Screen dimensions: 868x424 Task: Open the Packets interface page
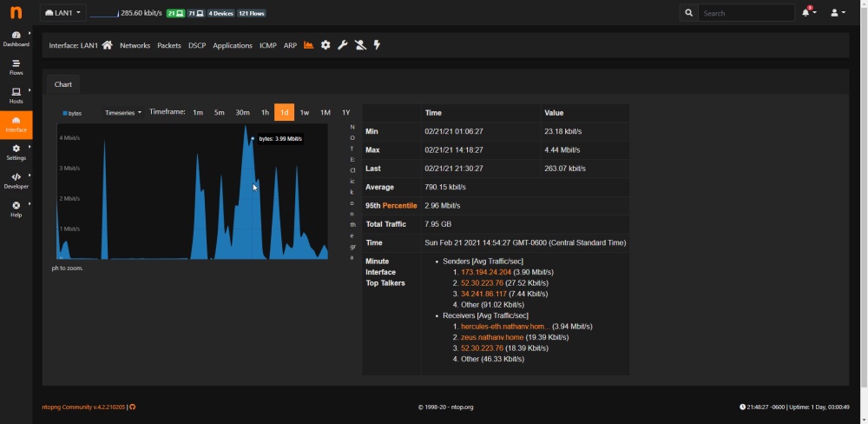[x=169, y=45]
